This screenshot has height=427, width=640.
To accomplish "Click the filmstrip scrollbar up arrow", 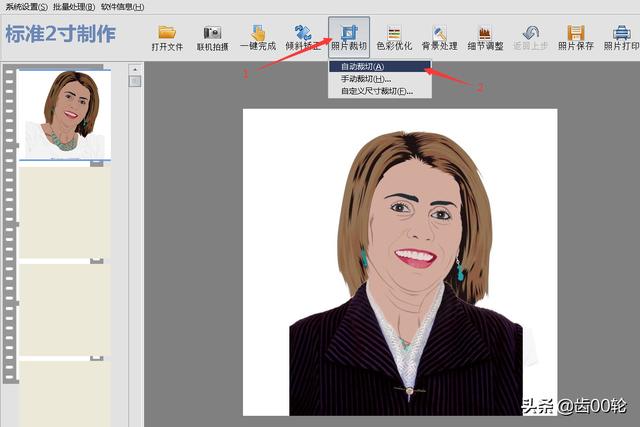I will [x=135, y=69].
